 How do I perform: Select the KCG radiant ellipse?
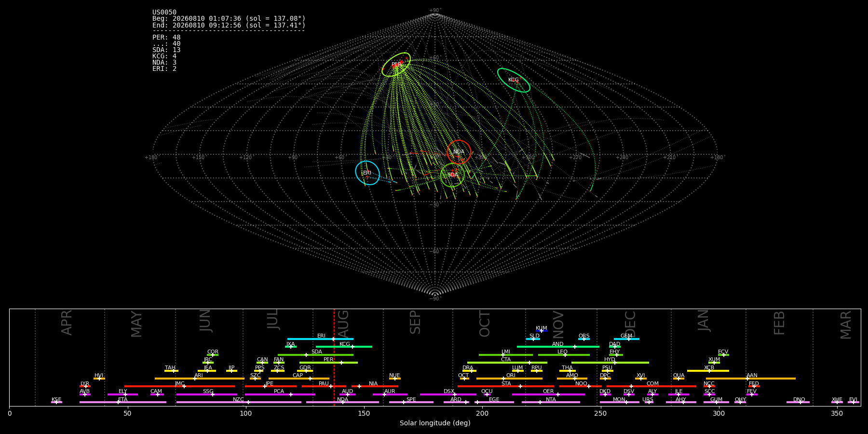514,80
